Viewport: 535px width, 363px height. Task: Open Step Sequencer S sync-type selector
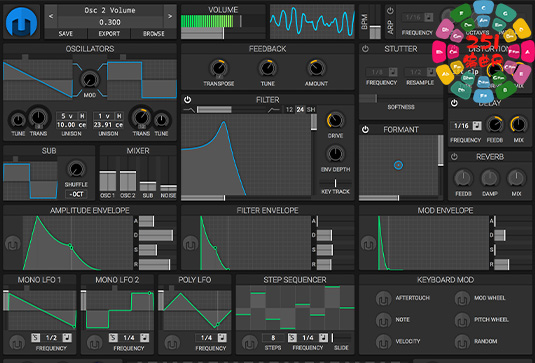pos(292,338)
